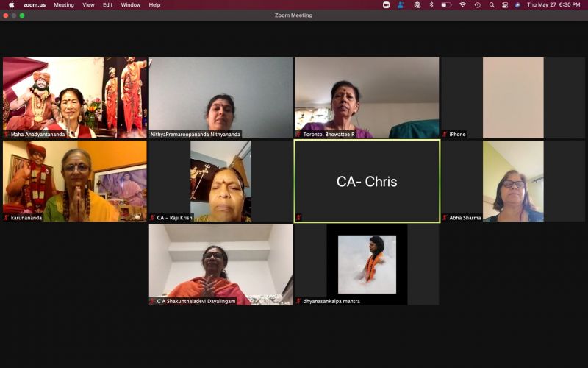
Task: Click the Time Machine icon
Action: [x=477, y=4]
